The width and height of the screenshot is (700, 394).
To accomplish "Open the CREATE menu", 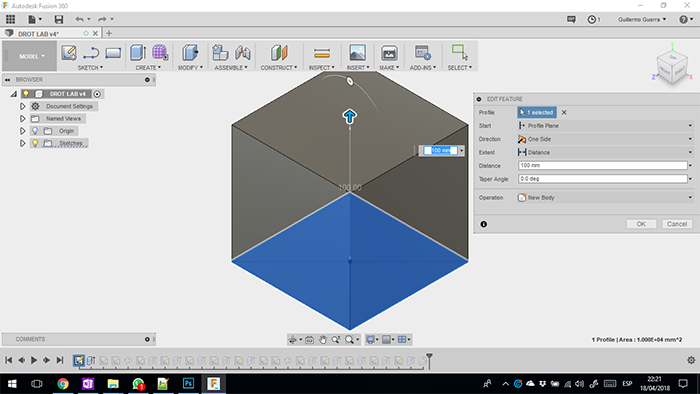I will [x=148, y=67].
